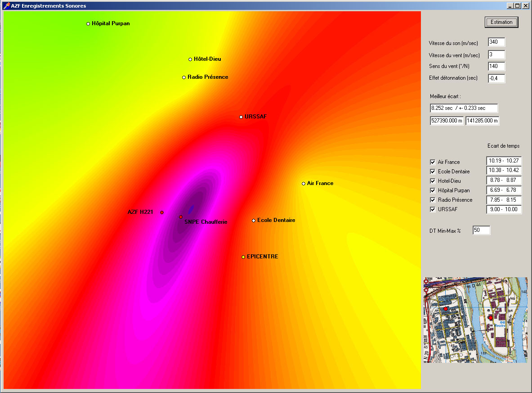
Task: Click the 'Vitesse du son (m/sec)' label
Action: [x=453, y=43]
